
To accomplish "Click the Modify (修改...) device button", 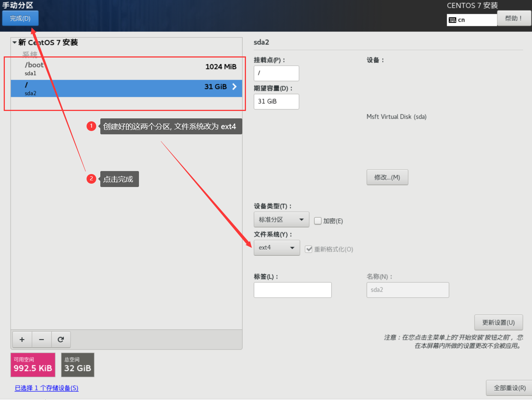I will tap(387, 177).
